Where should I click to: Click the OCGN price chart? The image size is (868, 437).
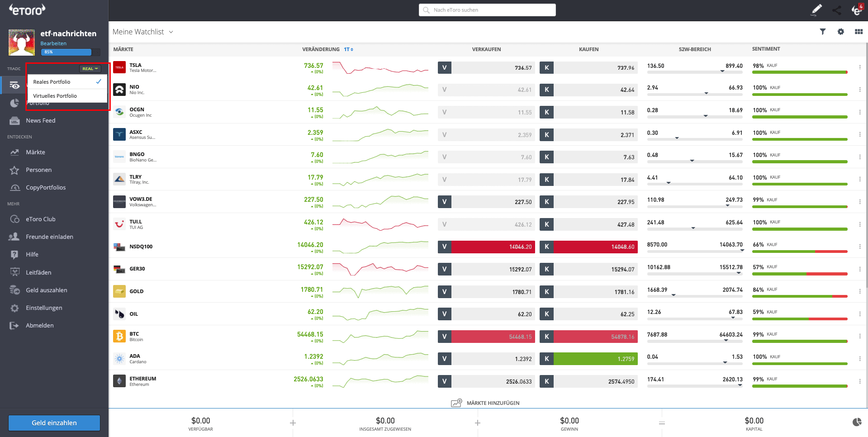(x=380, y=112)
